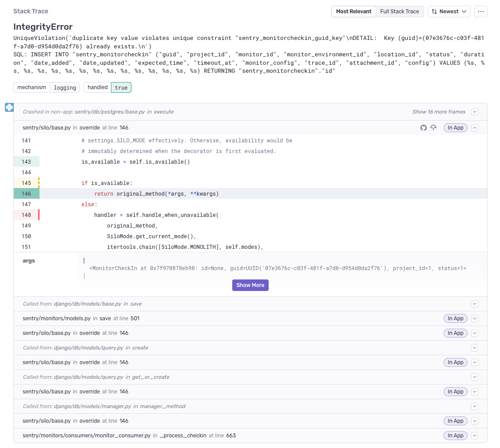
Task: Click the mechanism logging tag
Action: coord(47,87)
